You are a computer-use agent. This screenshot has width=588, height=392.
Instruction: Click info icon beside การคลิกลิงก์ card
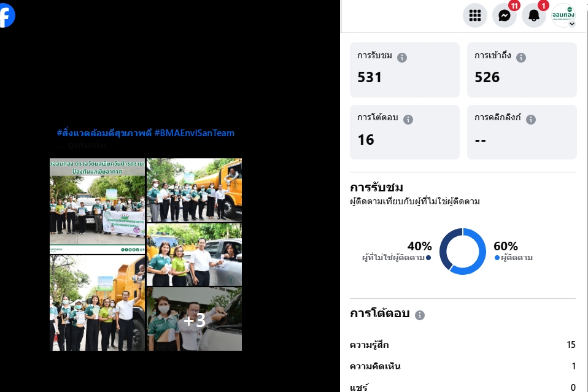click(531, 119)
